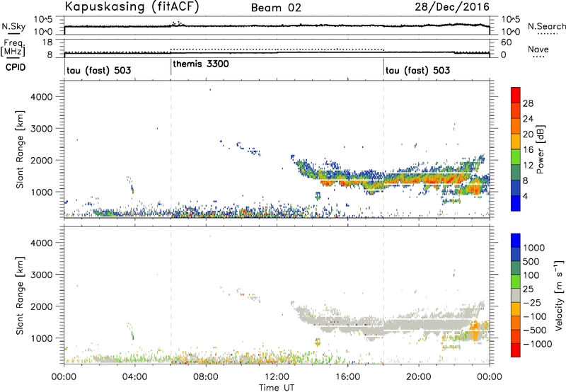Screen dimensions: 566x392
Task: Click the 'Kapuskasing (fitACF)' title text
Action: click(x=132, y=7)
